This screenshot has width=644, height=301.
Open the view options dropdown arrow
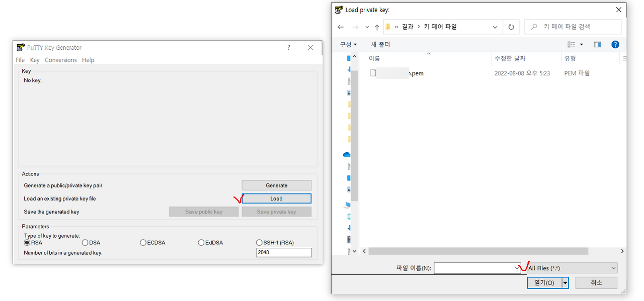click(x=582, y=44)
